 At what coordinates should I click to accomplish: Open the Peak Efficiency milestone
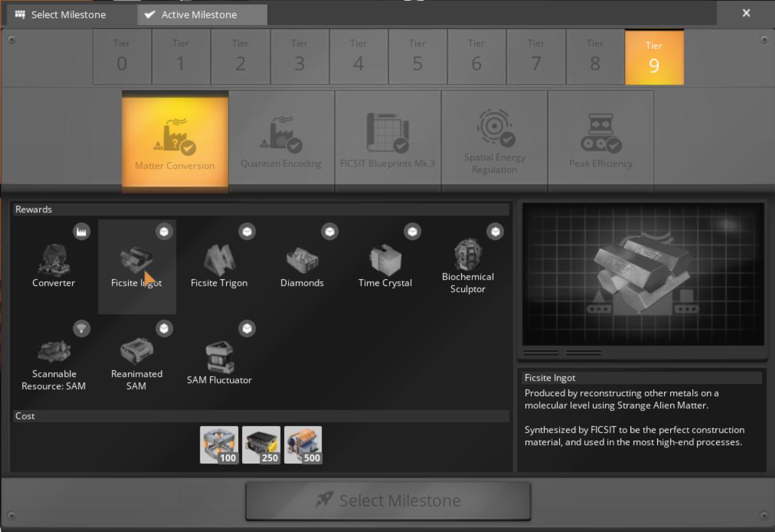(601, 141)
